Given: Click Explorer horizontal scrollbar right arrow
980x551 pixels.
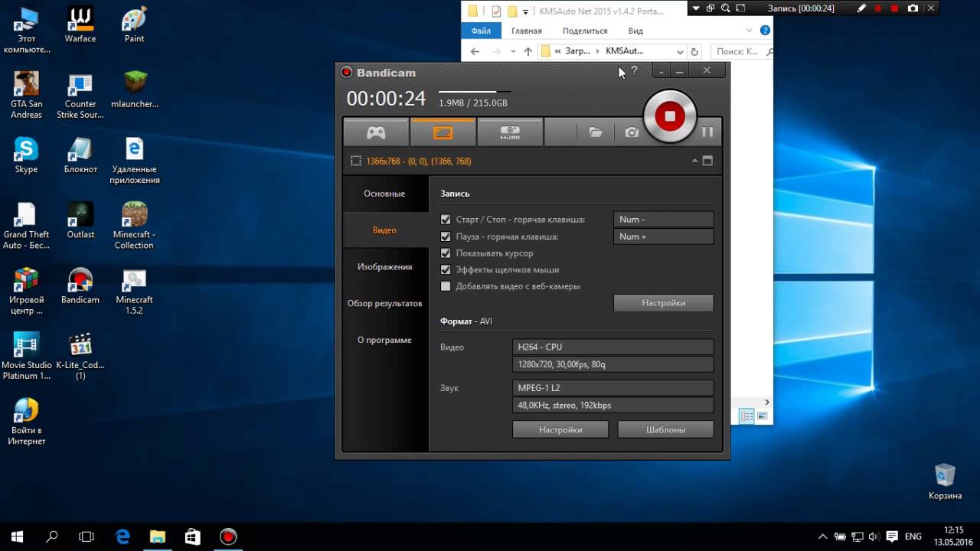Looking at the screenshot, I should (x=767, y=402).
